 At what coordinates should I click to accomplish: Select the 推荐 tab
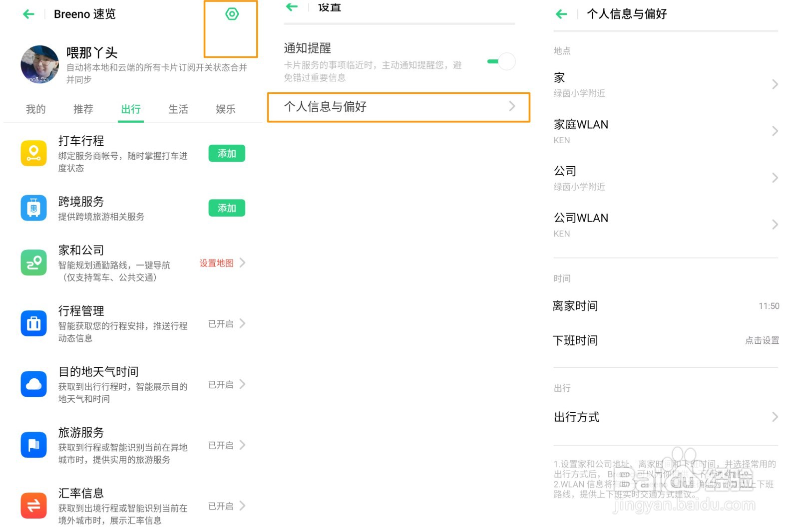coord(83,109)
